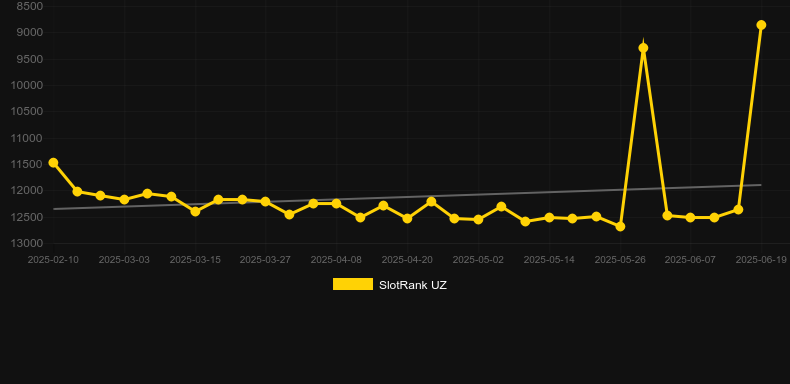Screen dimensions: 790x384
Task: Select the data point above 2025-05-14
Action: (x=549, y=218)
